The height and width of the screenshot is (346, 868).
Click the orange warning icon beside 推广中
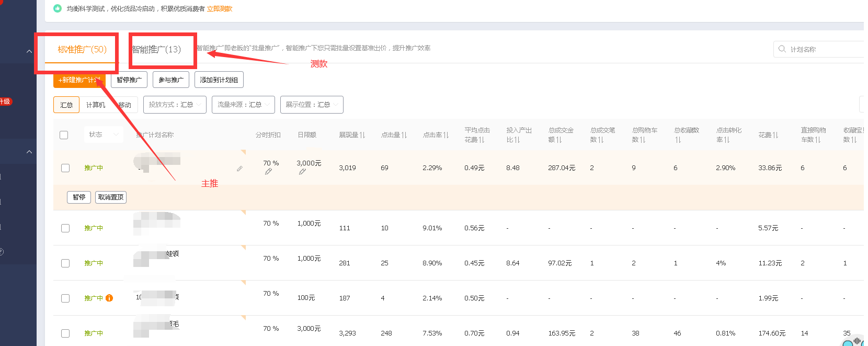tap(109, 298)
